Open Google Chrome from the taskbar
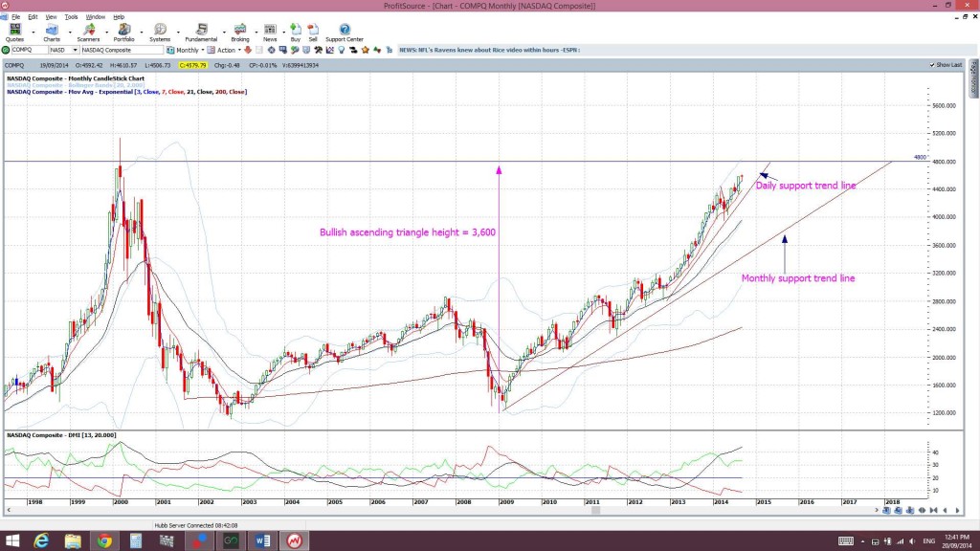The height and width of the screenshot is (551, 980). click(104, 540)
